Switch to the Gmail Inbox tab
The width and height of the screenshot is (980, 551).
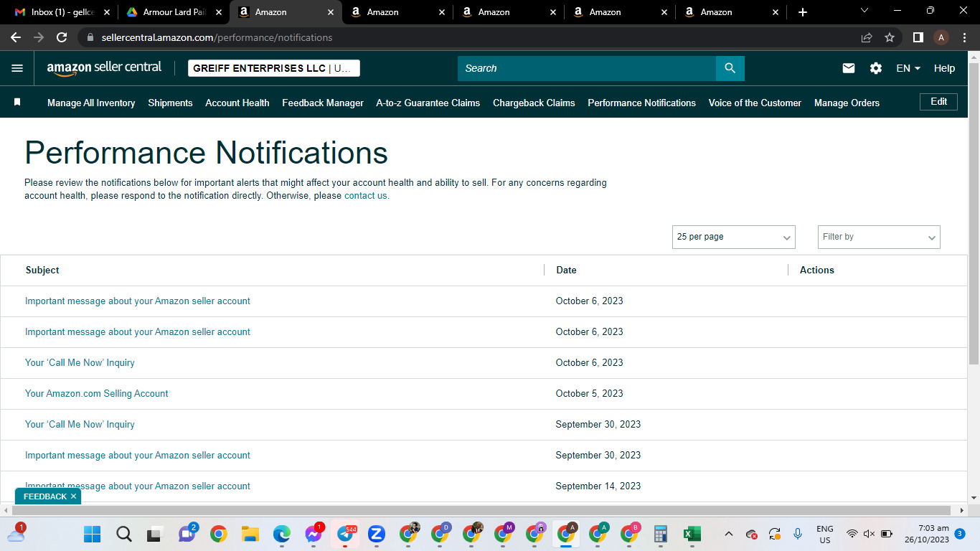tap(62, 12)
